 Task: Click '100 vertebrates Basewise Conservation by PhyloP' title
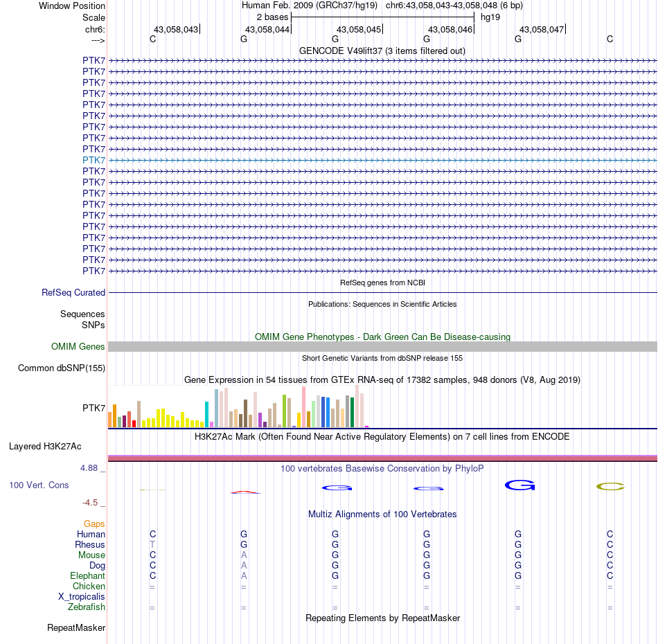tap(382, 469)
